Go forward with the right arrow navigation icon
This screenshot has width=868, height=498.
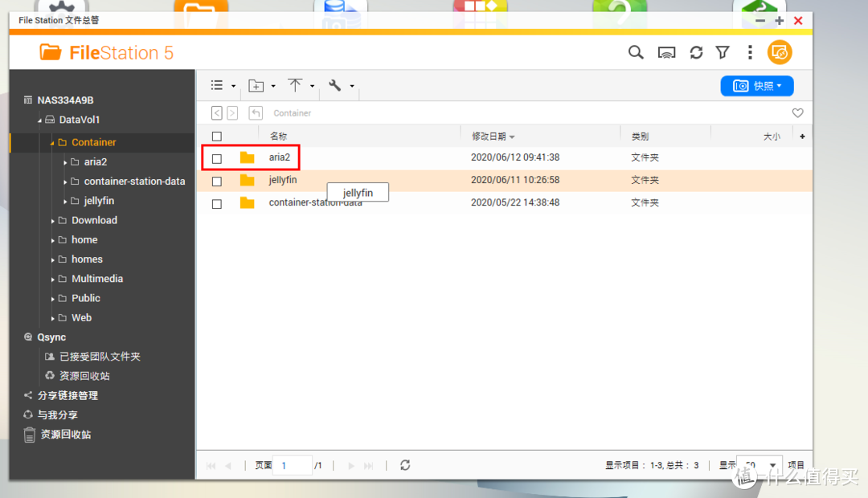point(232,113)
